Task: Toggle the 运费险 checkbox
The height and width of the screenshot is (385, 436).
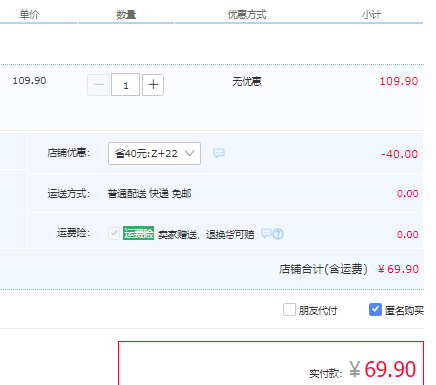Action: coord(114,233)
